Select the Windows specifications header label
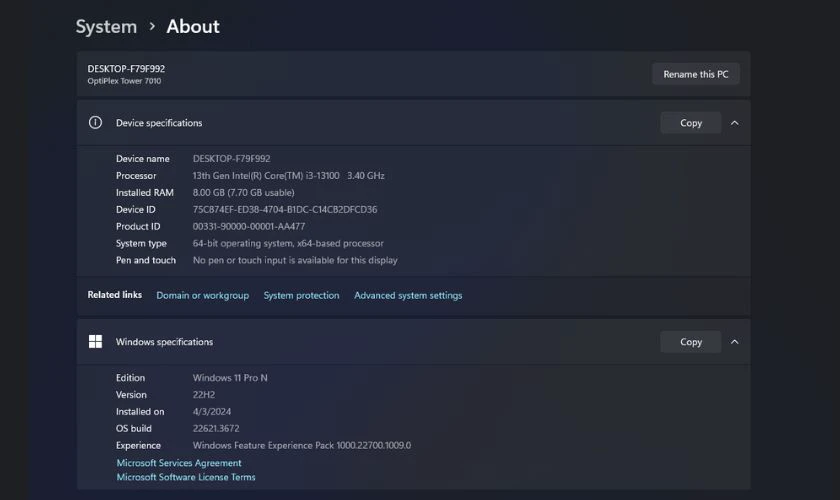Image resolution: width=840 pixels, height=500 pixels. tap(164, 341)
